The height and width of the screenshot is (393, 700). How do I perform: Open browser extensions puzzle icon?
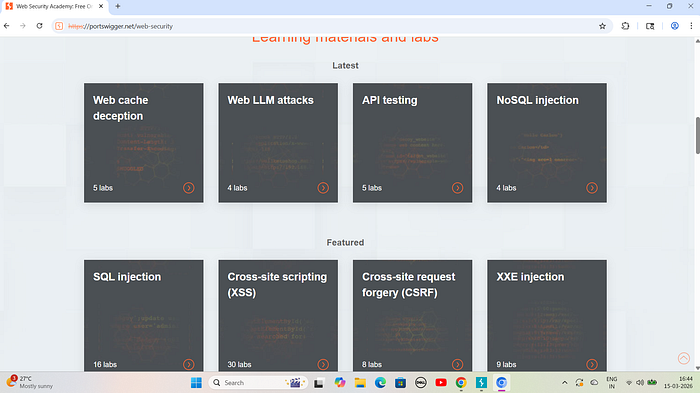click(x=625, y=26)
